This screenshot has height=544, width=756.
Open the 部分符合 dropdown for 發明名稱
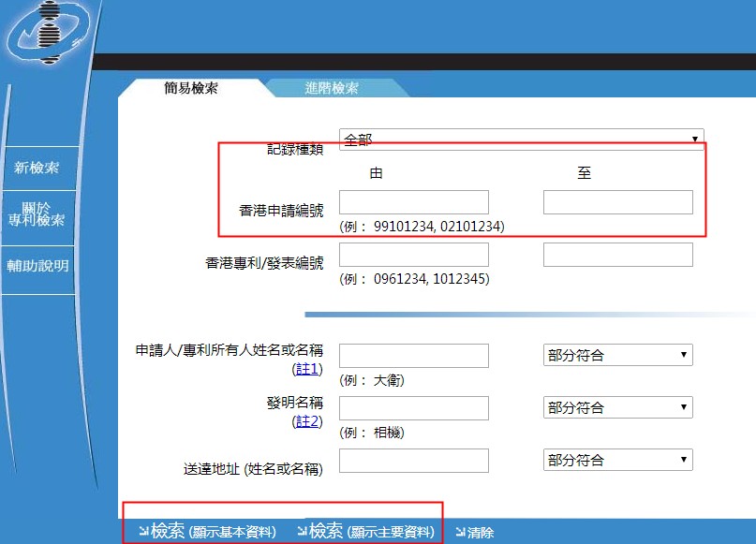618,407
